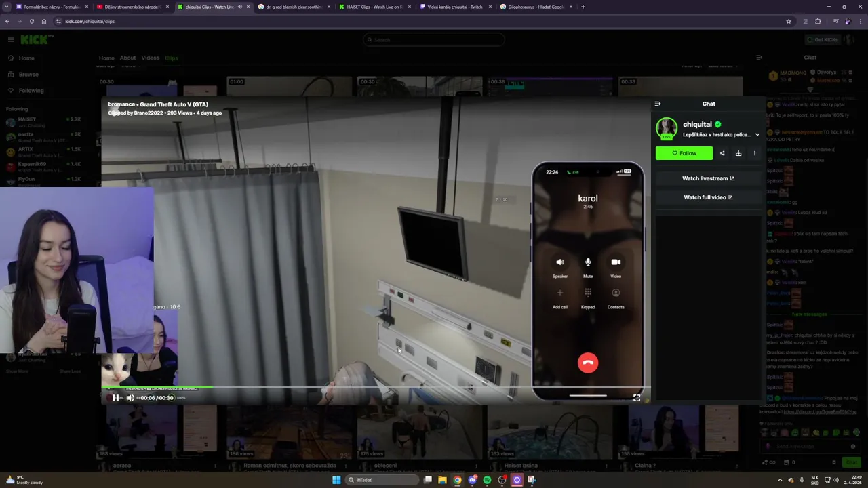Pause the clip playback
The height and width of the screenshot is (488, 868).
pos(115,398)
